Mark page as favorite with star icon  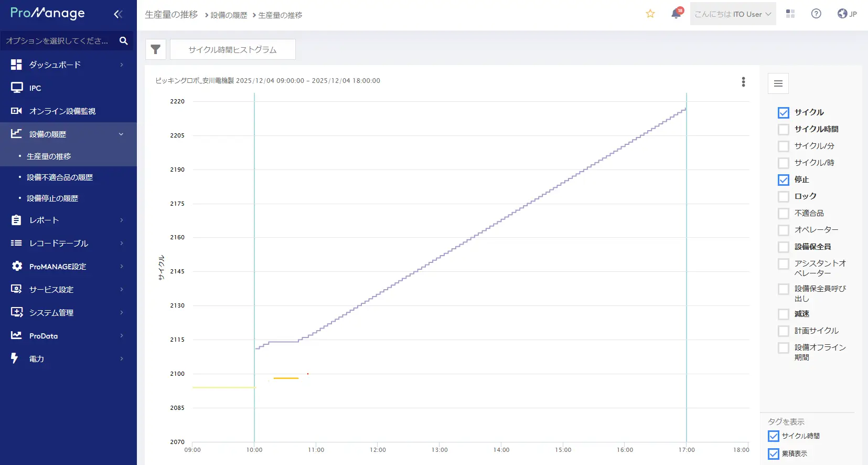(x=650, y=14)
